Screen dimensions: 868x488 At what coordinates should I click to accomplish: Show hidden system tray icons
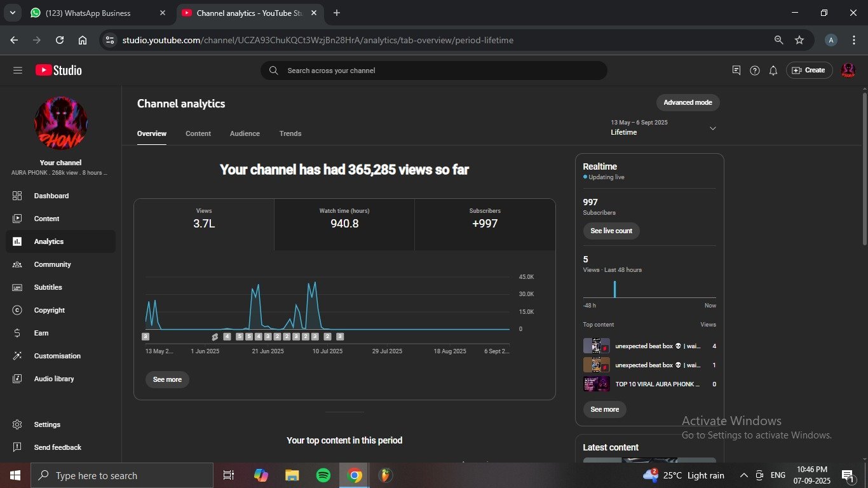click(743, 475)
